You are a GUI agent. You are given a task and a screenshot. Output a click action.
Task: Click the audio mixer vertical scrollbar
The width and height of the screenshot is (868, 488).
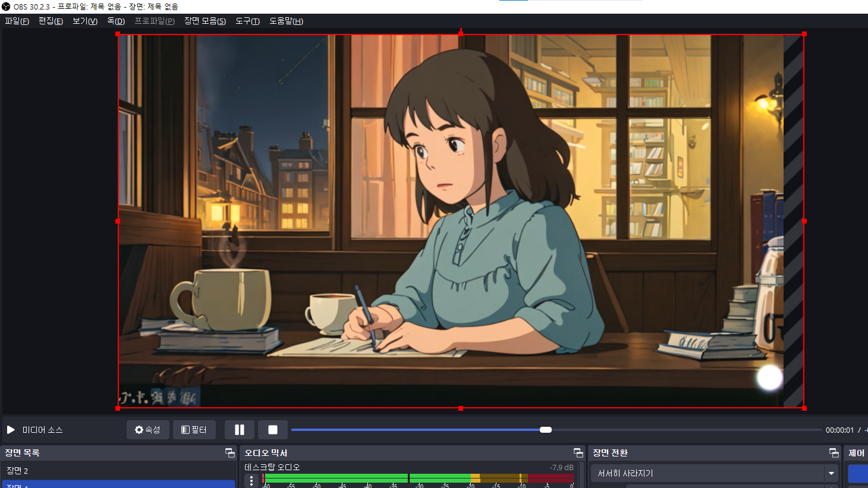click(581, 475)
